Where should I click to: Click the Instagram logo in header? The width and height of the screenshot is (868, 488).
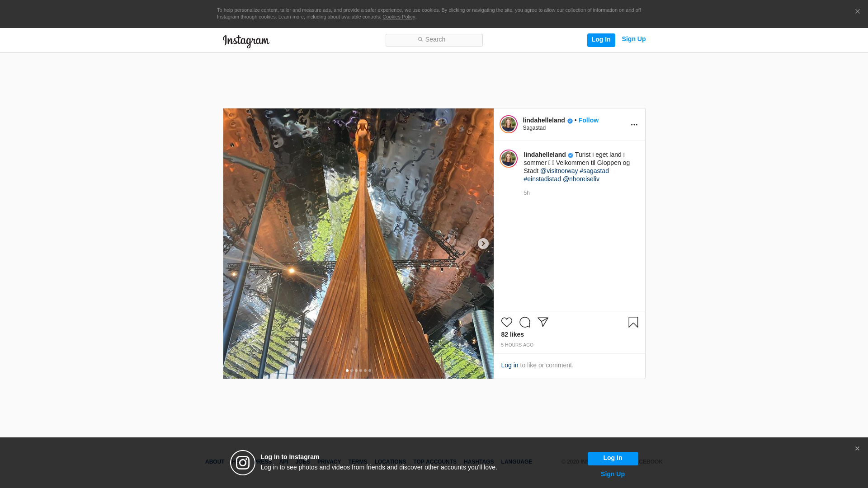pos(246,41)
